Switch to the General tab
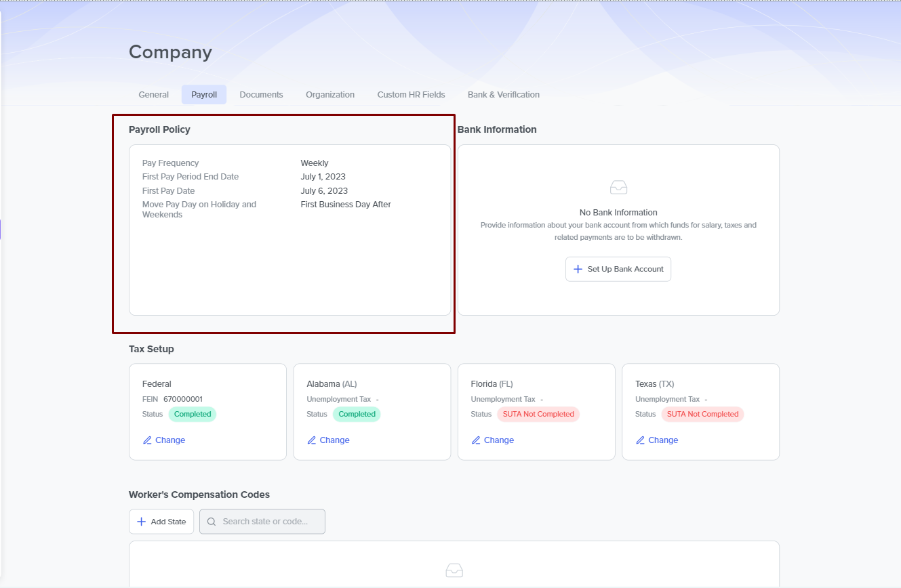 pyautogui.click(x=153, y=95)
